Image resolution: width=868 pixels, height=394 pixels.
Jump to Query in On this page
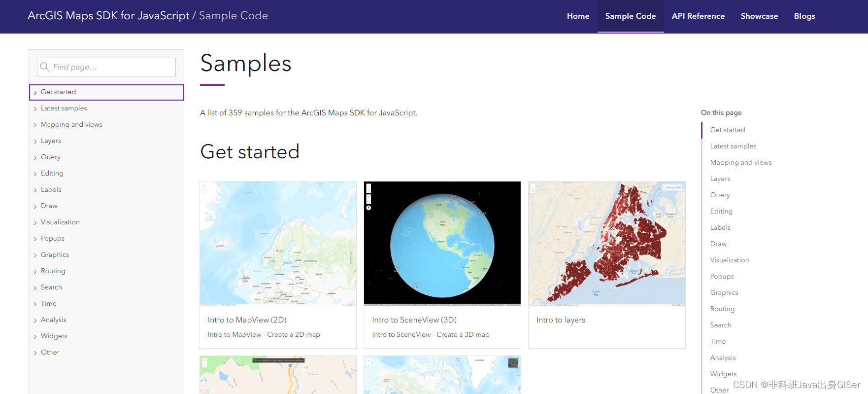[x=720, y=195]
